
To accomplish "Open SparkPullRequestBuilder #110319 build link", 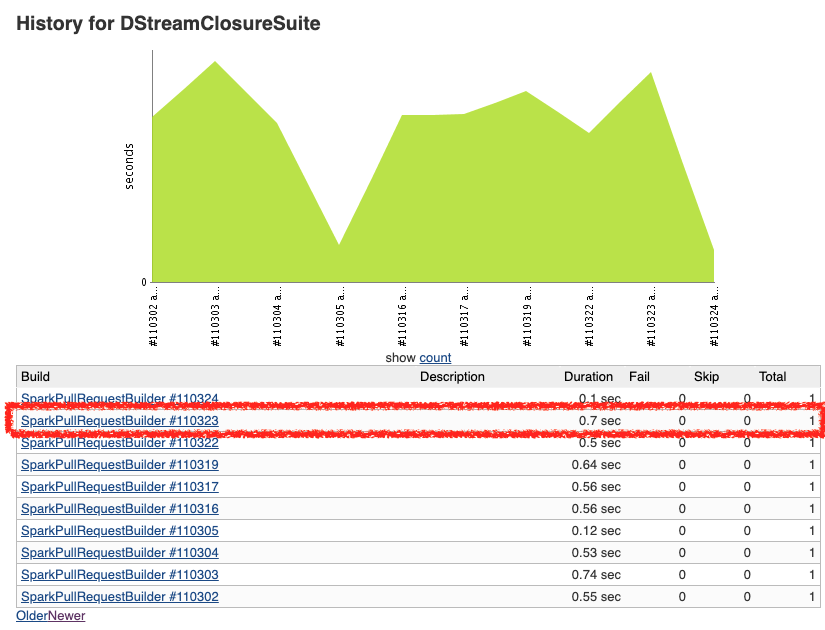I will pos(119,465).
